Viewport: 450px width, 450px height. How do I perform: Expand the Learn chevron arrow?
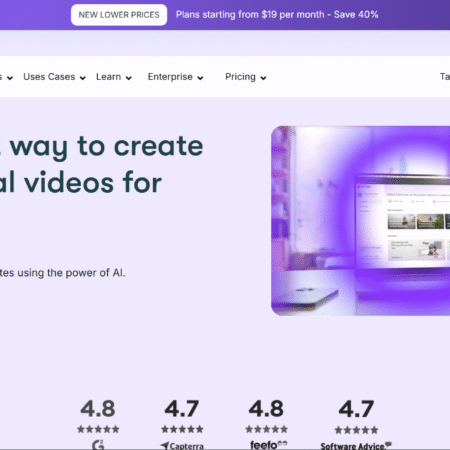[129, 78]
